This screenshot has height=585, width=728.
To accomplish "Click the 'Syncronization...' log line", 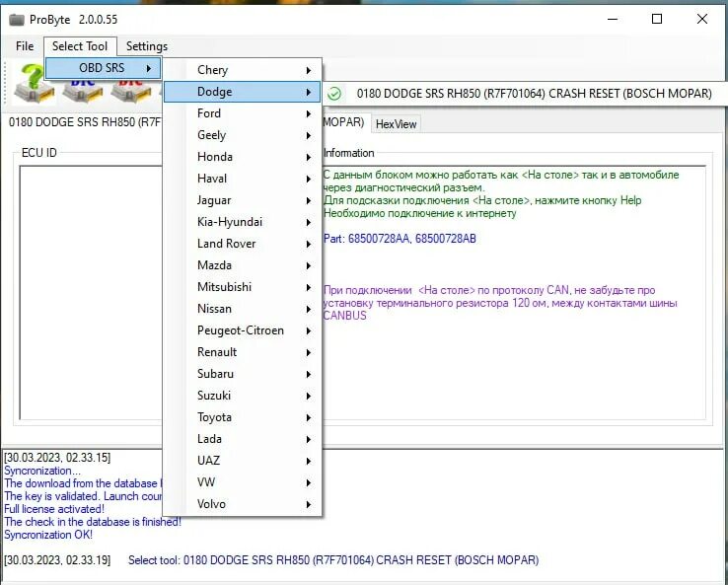I will point(42,471).
